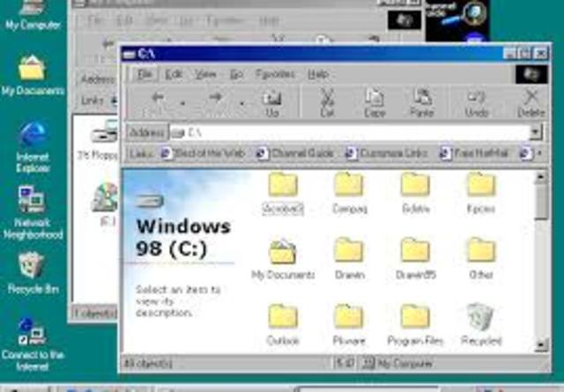Select the Pkware folder
The image size is (564, 392).
(x=349, y=325)
